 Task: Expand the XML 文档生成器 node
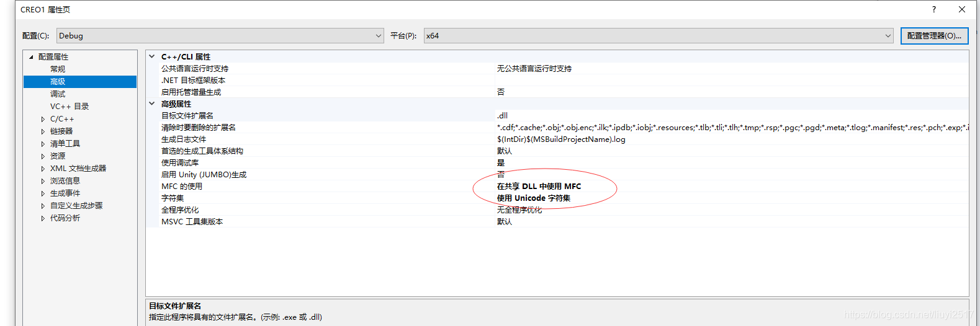(x=43, y=169)
